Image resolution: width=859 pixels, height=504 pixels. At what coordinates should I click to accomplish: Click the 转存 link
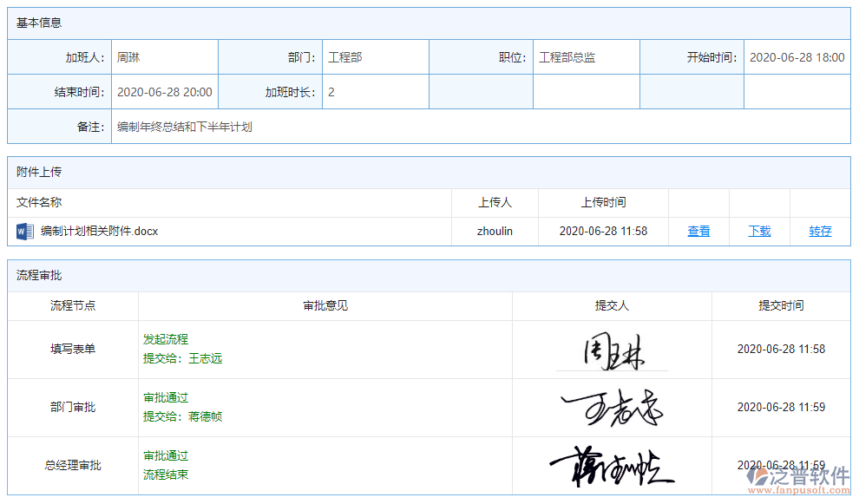820,232
